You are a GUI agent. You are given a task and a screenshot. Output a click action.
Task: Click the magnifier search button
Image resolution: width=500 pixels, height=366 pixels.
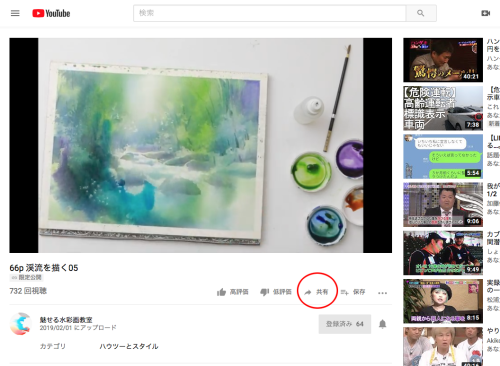pos(421,13)
